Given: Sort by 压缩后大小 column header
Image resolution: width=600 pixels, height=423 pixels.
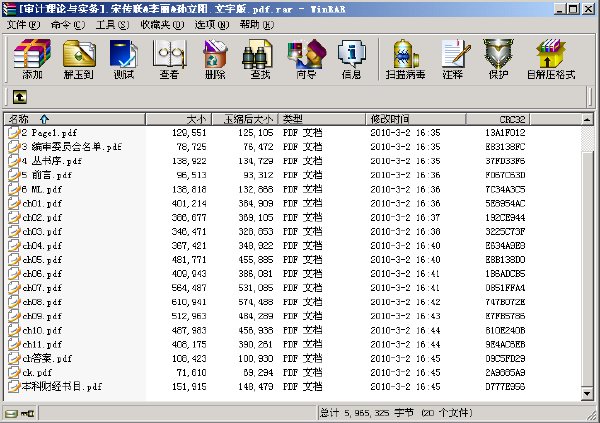Looking at the screenshot, I should [245, 119].
